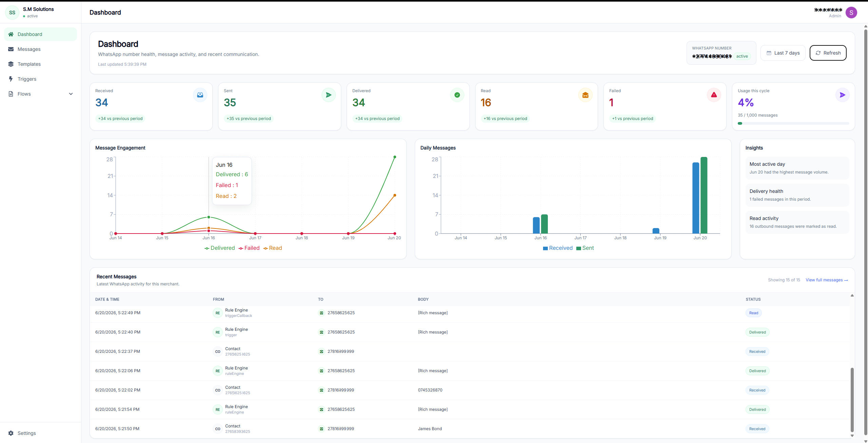This screenshot has height=443, width=868.
Task: Expand the Flows submenu chevron
Action: (x=71, y=94)
